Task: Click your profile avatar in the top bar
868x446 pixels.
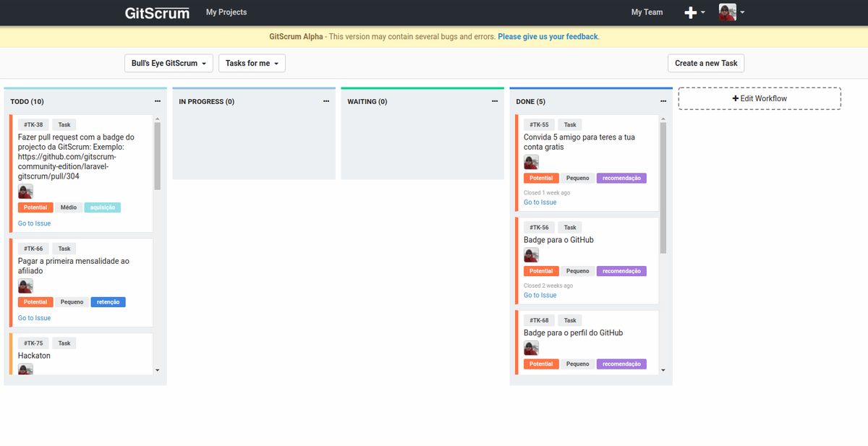Action: point(726,12)
